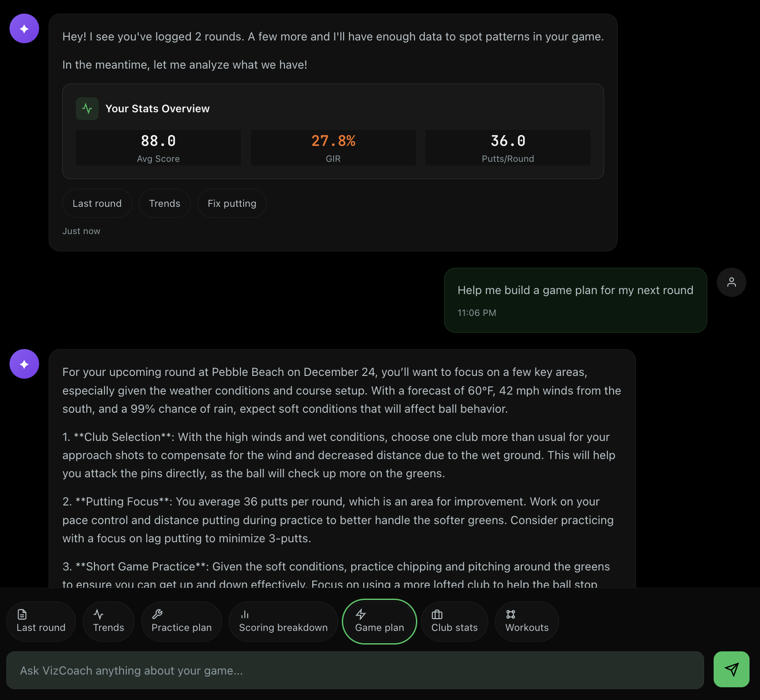Image resolution: width=760 pixels, height=700 pixels.
Task: Click the purple sparkle VizCoach avatar
Action: [24, 28]
